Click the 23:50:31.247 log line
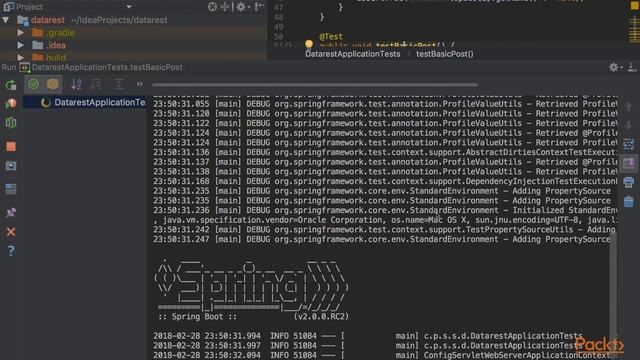 click(382, 239)
